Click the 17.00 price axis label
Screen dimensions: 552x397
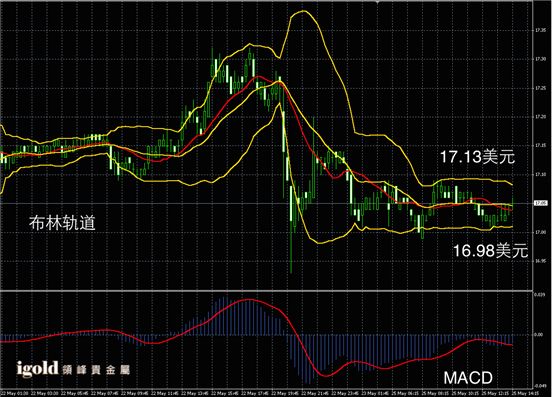tap(540, 232)
